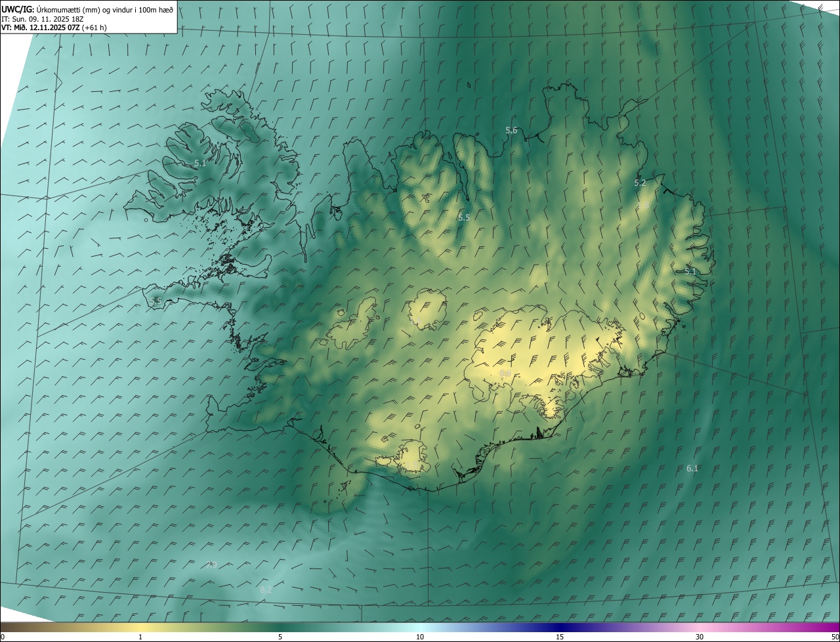This screenshot has width=840, height=642.
Task: Click the title "Úrkomumætti (mm) og vindur í 100m hæð"
Action: pyautogui.click(x=105, y=9)
